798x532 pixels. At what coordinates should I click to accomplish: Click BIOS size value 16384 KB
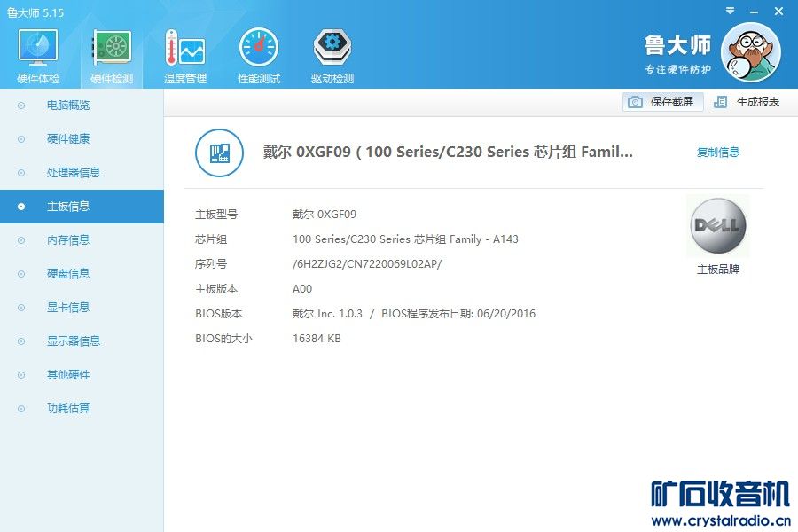[x=317, y=339]
